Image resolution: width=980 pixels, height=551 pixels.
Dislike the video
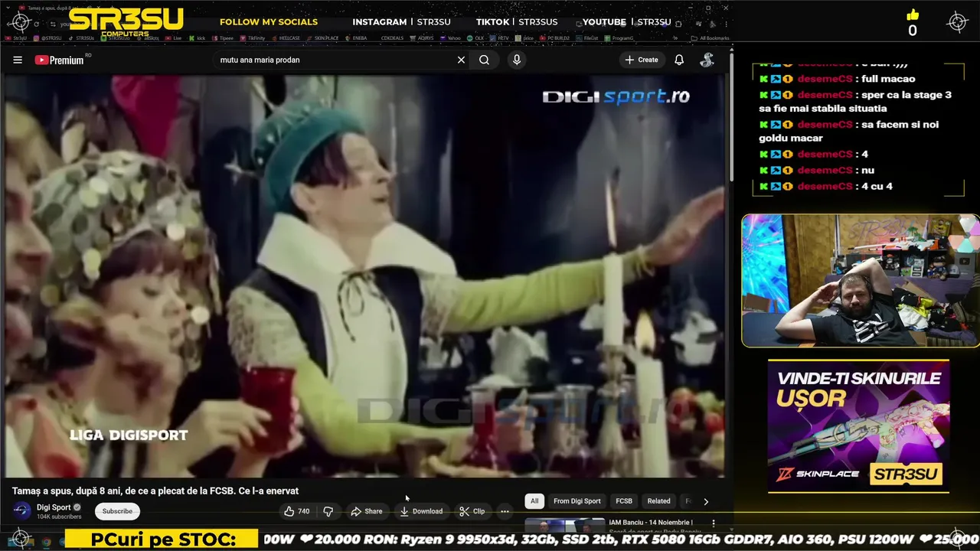coord(328,511)
